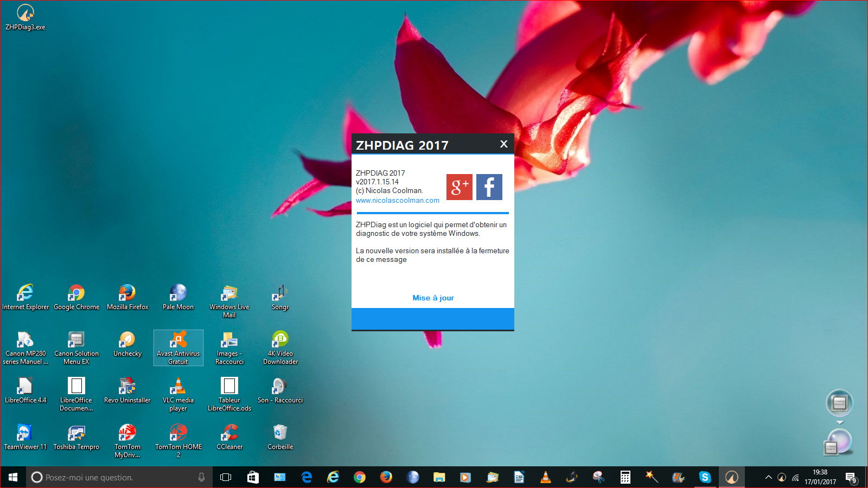Screen dimensions: 868x488
Task: Select the Mozilla Firefox desktop shortcut
Action: pyautogui.click(x=127, y=297)
